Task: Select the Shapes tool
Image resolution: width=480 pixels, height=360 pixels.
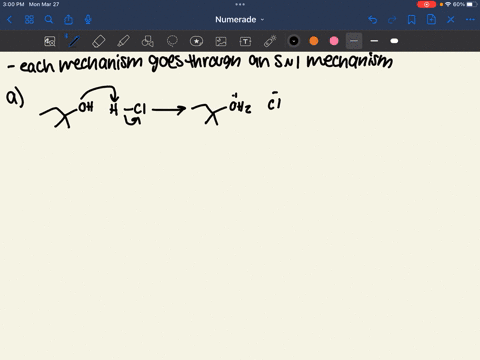Action: coord(148,41)
